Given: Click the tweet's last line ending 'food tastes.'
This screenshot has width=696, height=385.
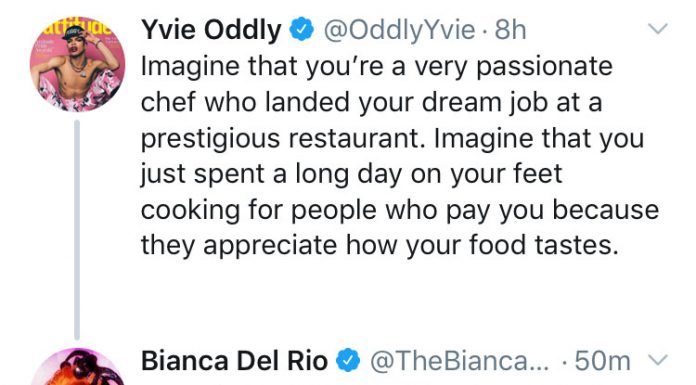Looking at the screenshot, I should (380, 245).
